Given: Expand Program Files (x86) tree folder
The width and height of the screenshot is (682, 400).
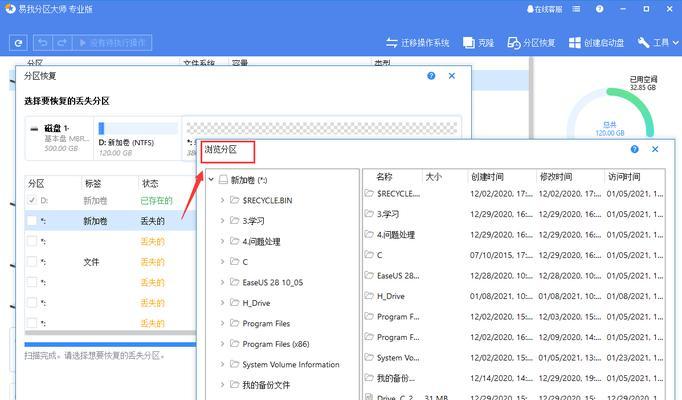Looking at the screenshot, I should pos(222,343).
